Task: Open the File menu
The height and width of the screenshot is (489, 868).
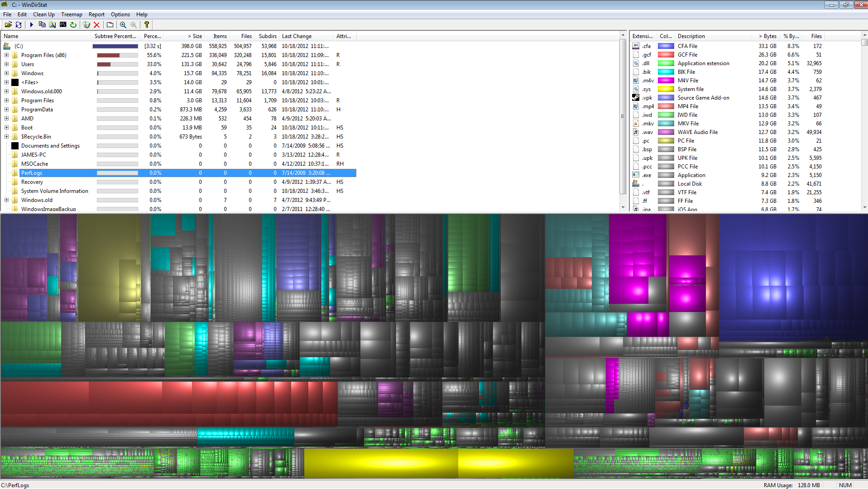Action: point(7,14)
